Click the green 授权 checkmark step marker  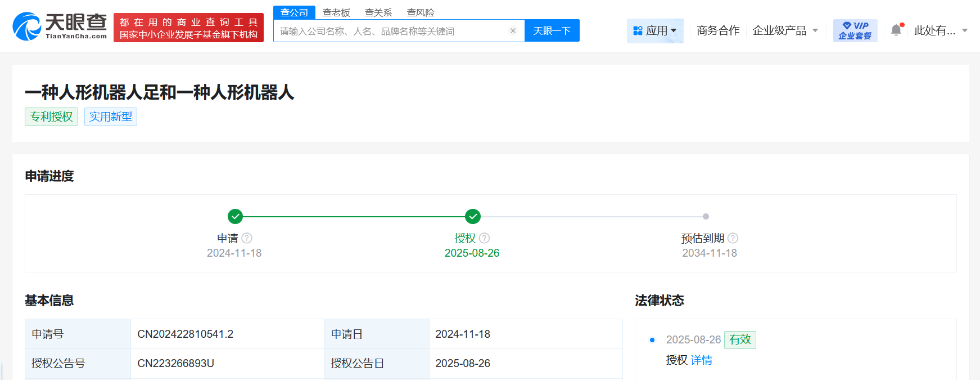click(473, 216)
